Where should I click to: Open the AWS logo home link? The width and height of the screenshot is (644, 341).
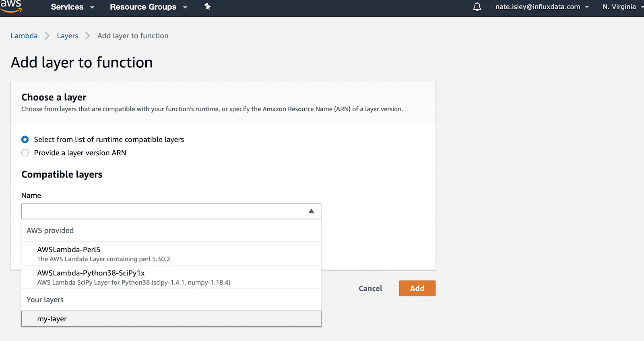click(x=11, y=6)
